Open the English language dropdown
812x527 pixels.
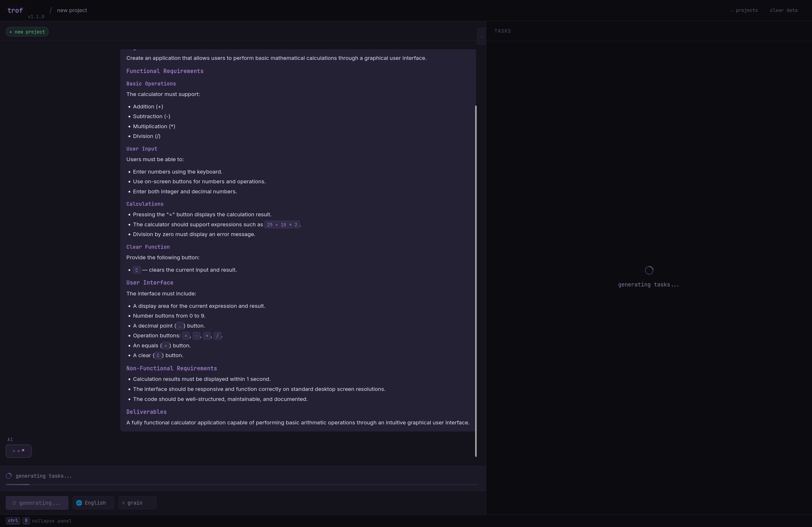click(93, 503)
